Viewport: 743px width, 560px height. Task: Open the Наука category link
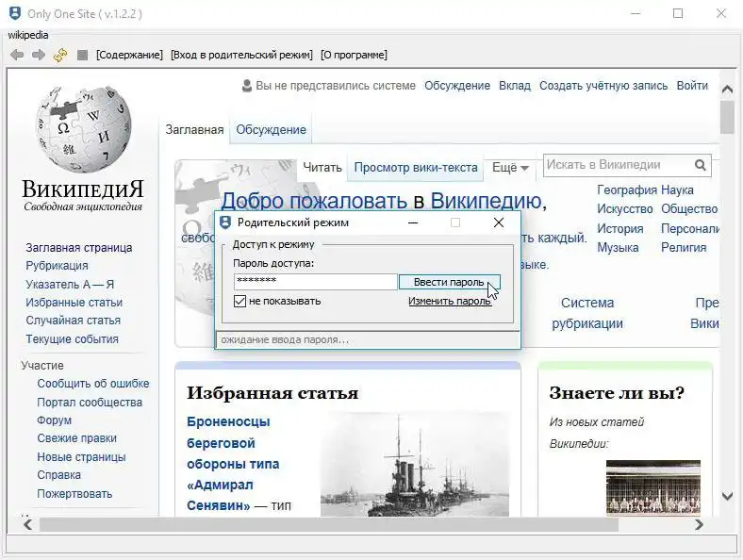(677, 190)
